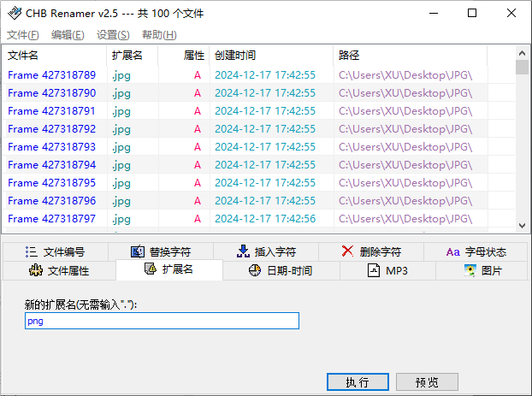Open the 设置(S) menu
Screen dimensions: 532x396
click(x=113, y=35)
